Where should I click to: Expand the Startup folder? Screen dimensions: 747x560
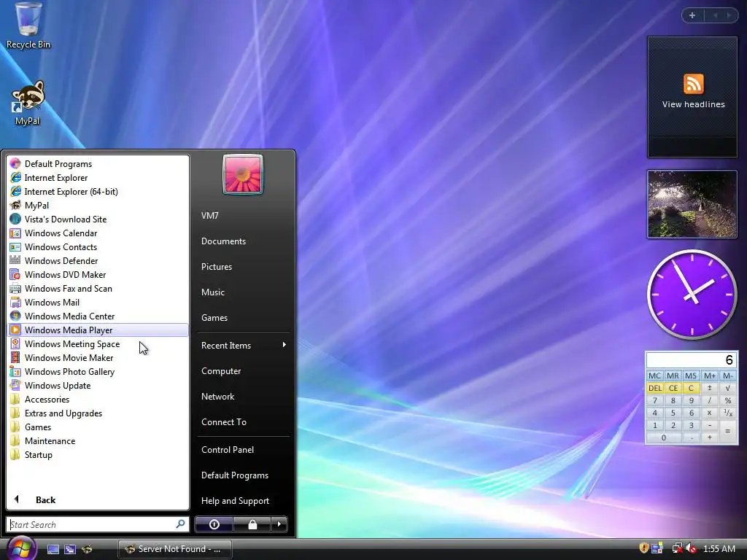tap(98, 454)
